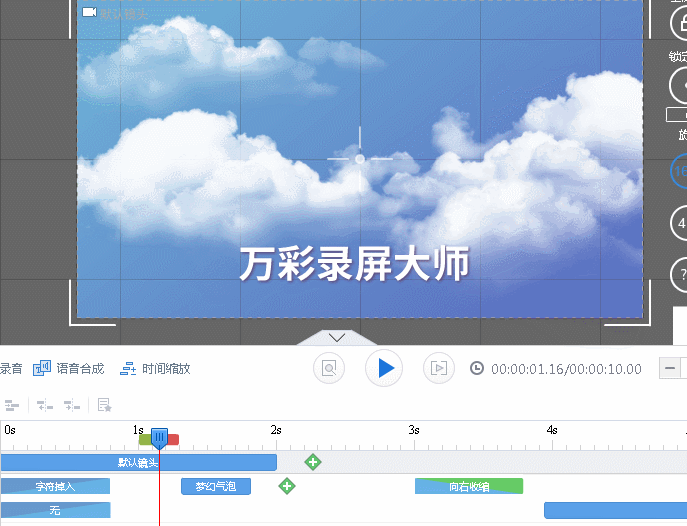
Task: Click the 00:00:01.16/00:00:10.00 time readout
Action: point(566,369)
